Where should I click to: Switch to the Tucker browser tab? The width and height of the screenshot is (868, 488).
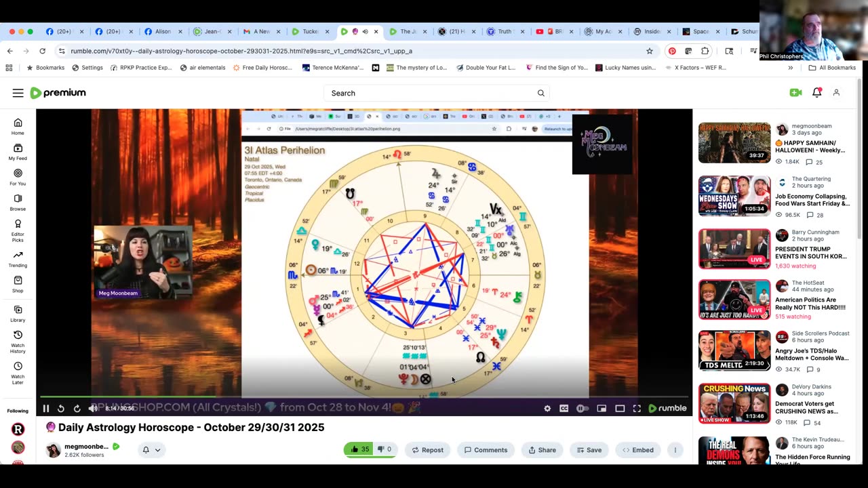click(x=310, y=31)
